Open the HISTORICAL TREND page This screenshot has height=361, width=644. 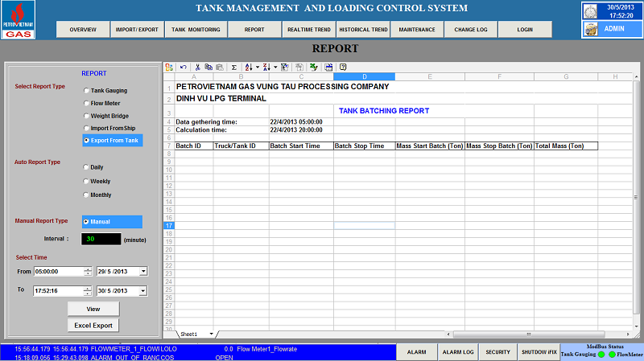[363, 30]
